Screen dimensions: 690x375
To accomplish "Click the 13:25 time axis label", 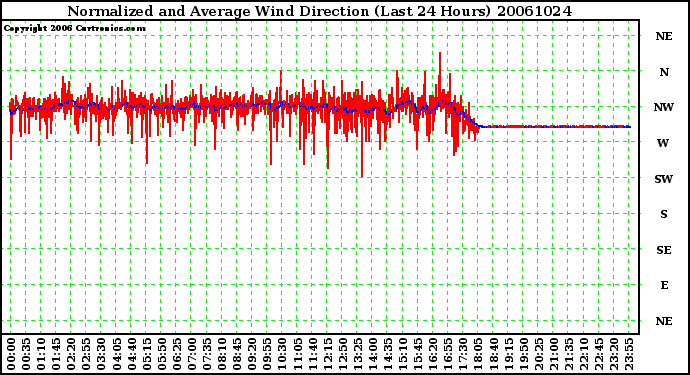I will pyautogui.click(x=358, y=354).
